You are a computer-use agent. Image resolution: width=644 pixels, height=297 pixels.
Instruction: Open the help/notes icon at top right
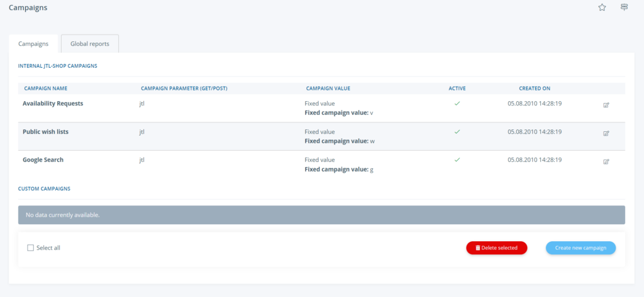click(x=624, y=8)
